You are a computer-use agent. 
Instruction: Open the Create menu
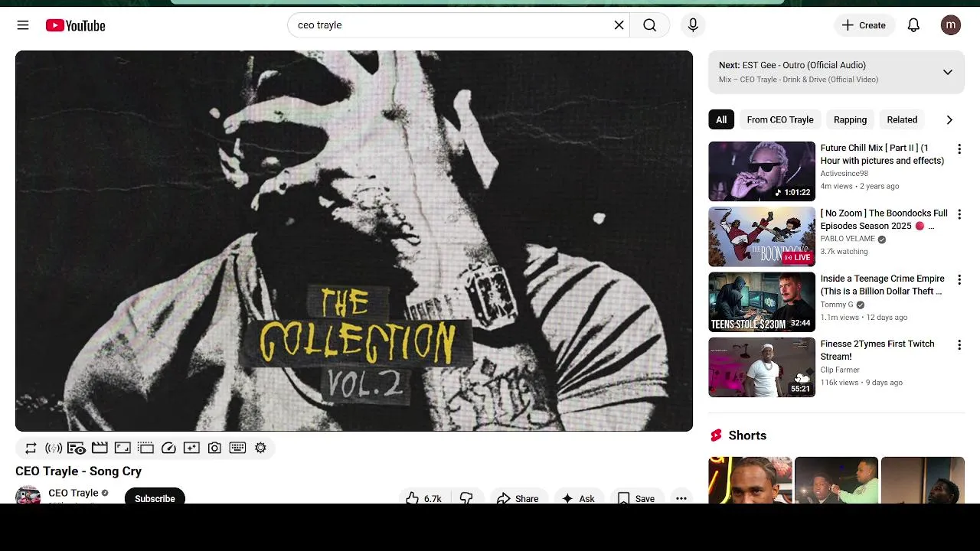(864, 25)
